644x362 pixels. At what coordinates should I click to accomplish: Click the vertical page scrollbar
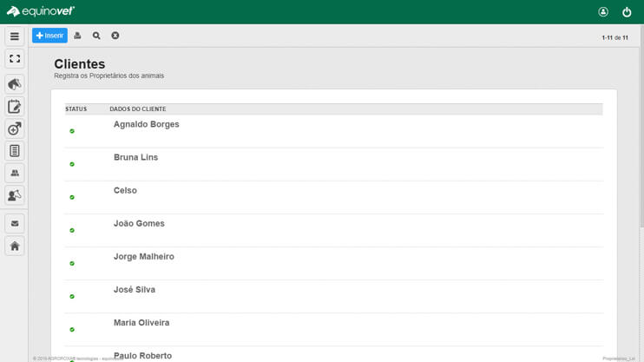coord(641,125)
